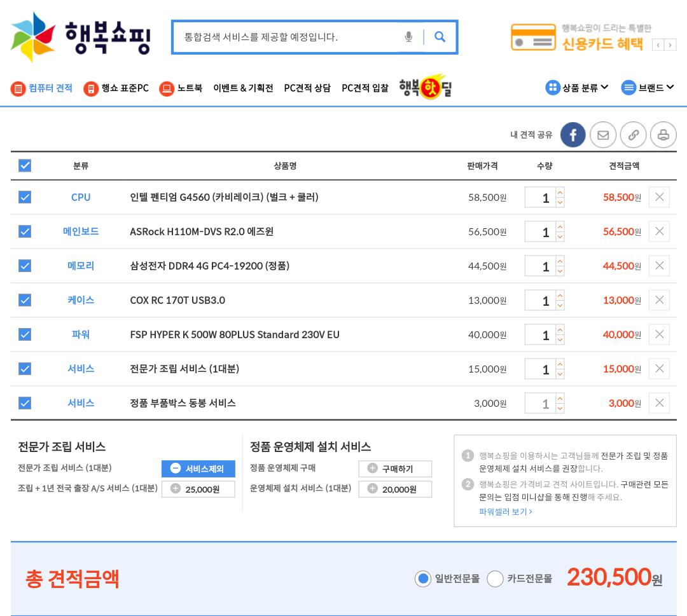Remove the CPU row item
Image resolution: width=687 pixels, height=616 pixels.
[660, 197]
